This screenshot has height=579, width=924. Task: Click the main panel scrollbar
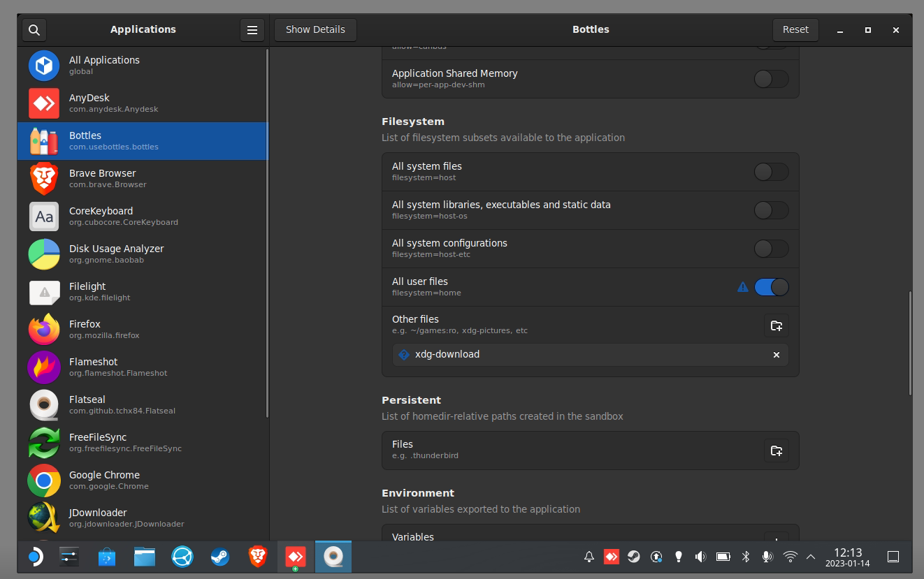(x=909, y=343)
